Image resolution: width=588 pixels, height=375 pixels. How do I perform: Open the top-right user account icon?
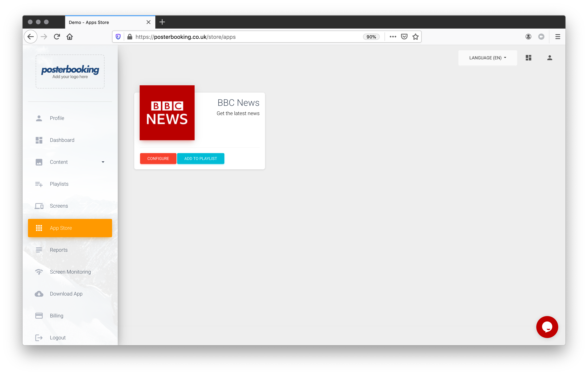(x=550, y=58)
